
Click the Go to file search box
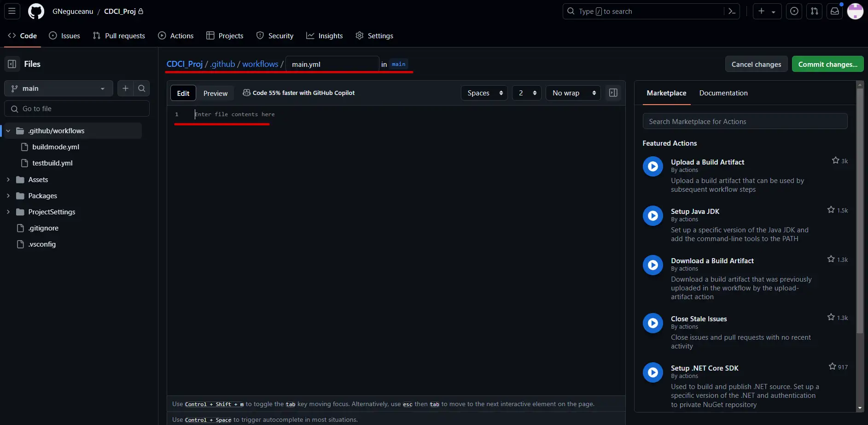pyautogui.click(x=76, y=108)
